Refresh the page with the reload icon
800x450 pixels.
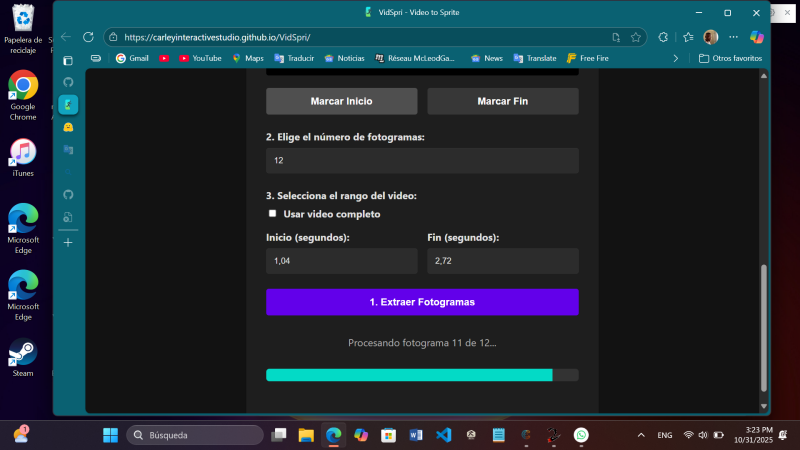click(x=89, y=37)
